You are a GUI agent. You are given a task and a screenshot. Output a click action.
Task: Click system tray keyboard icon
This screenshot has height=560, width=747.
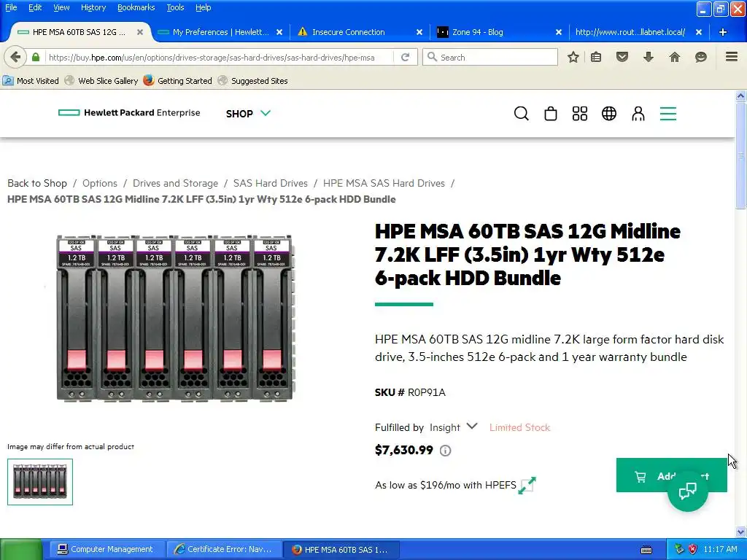pyautogui.click(x=646, y=550)
